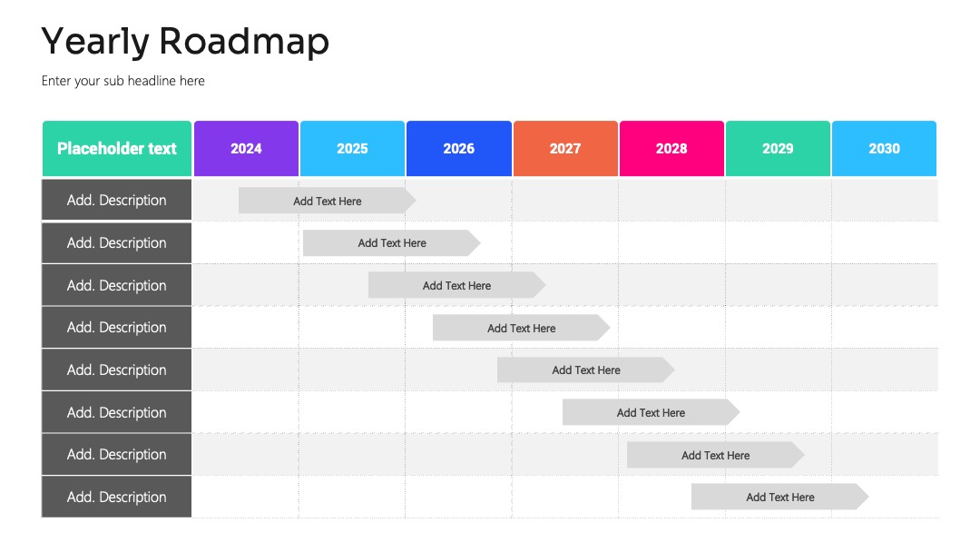The height and width of the screenshot is (552, 980).
Task: Click the purple 2024 header cell
Action: click(246, 148)
